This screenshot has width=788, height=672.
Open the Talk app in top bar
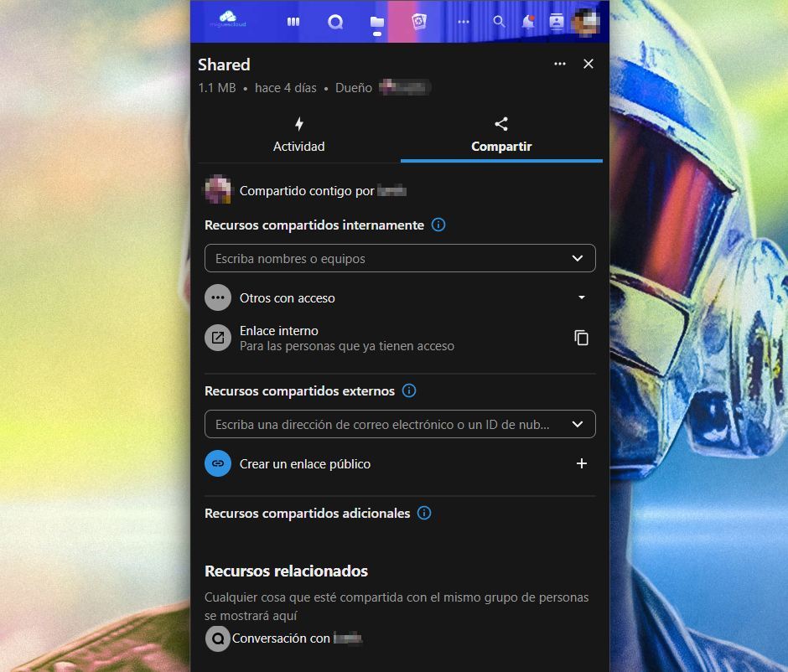click(x=335, y=22)
